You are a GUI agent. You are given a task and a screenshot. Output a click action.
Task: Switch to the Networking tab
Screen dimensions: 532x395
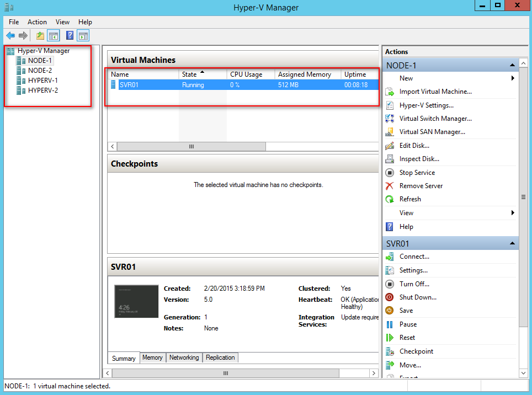click(184, 357)
